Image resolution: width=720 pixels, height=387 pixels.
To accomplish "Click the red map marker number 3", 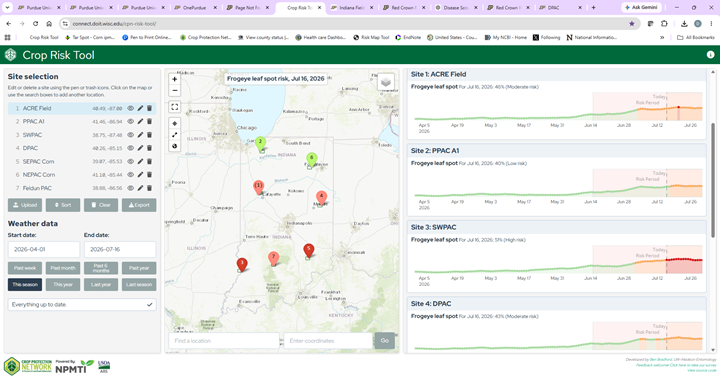I will (242, 264).
